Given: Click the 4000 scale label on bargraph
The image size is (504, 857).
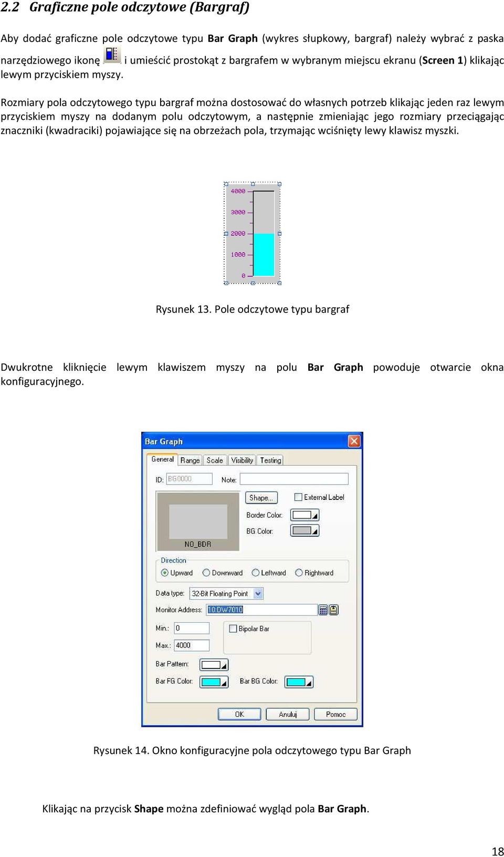Looking at the screenshot, I should [238, 191].
